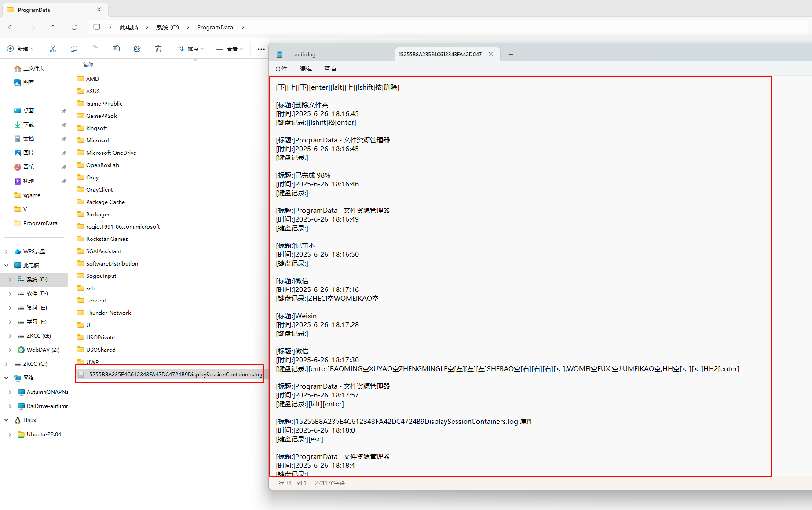Refresh the ProgramData folder view
Image resolution: width=812 pixels, height=510 pixels.
click(74, 27)
